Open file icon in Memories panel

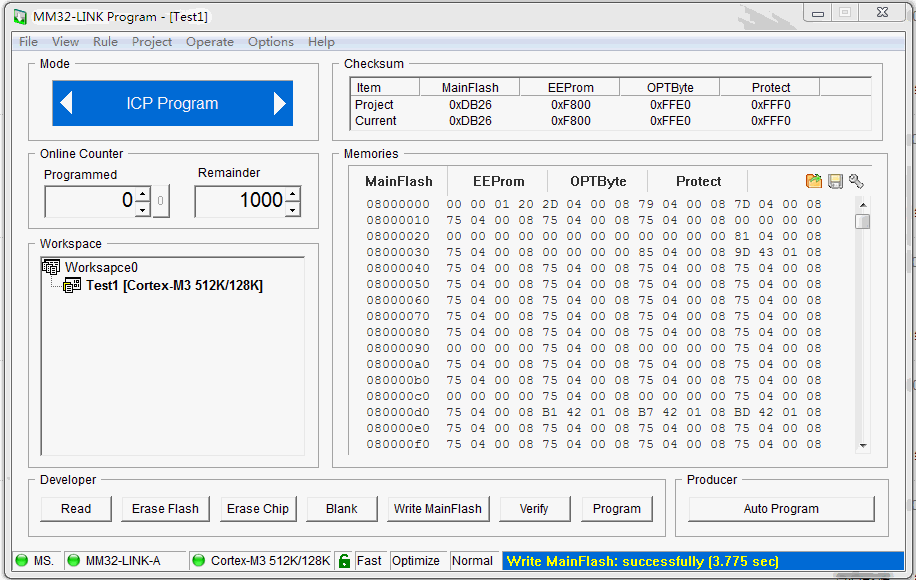814,181
